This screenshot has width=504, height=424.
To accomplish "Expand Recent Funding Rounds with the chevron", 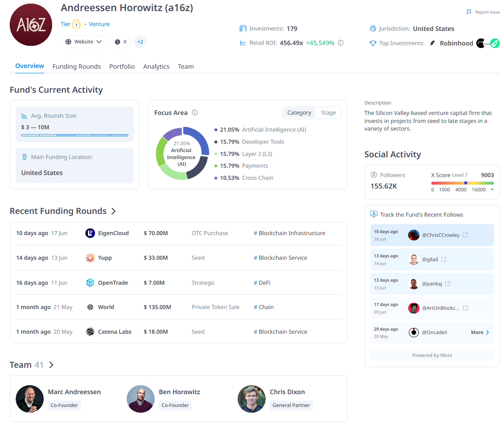I will tap(113, 211).
